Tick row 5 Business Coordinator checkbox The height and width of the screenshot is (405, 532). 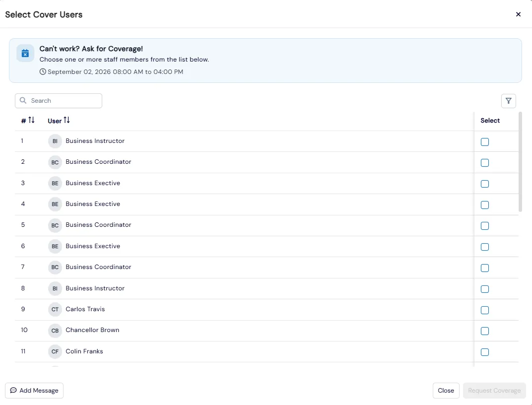[485, 226]
